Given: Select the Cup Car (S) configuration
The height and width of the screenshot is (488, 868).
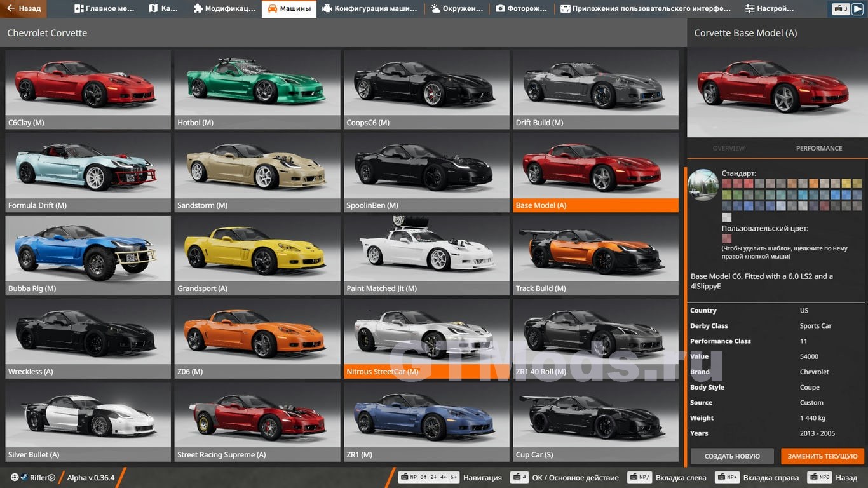Looking at the screenshot, I should tap(596, 422).
